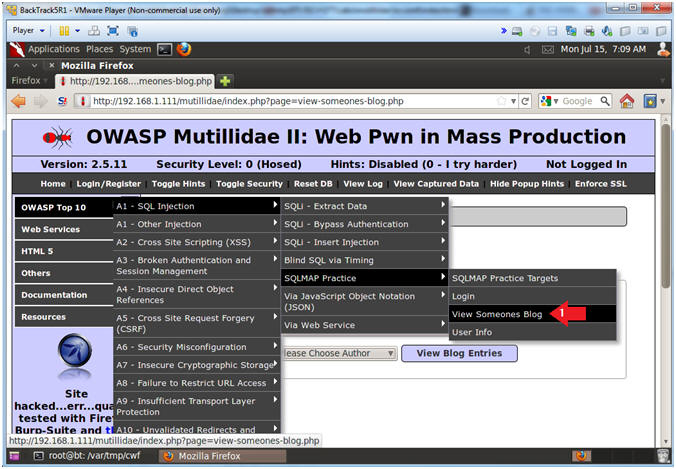Click the VMware pause button icon
676x469 pixels.
click(x=64, y=31)
